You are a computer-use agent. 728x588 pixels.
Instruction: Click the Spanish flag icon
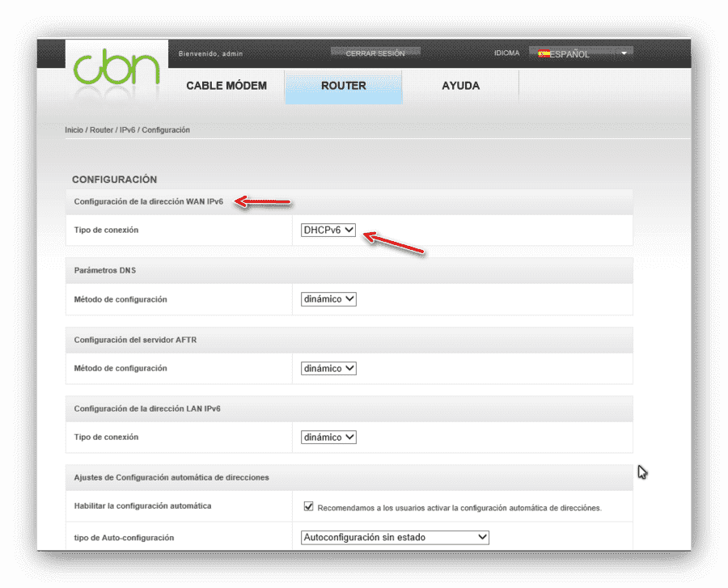tap(544, 54)
